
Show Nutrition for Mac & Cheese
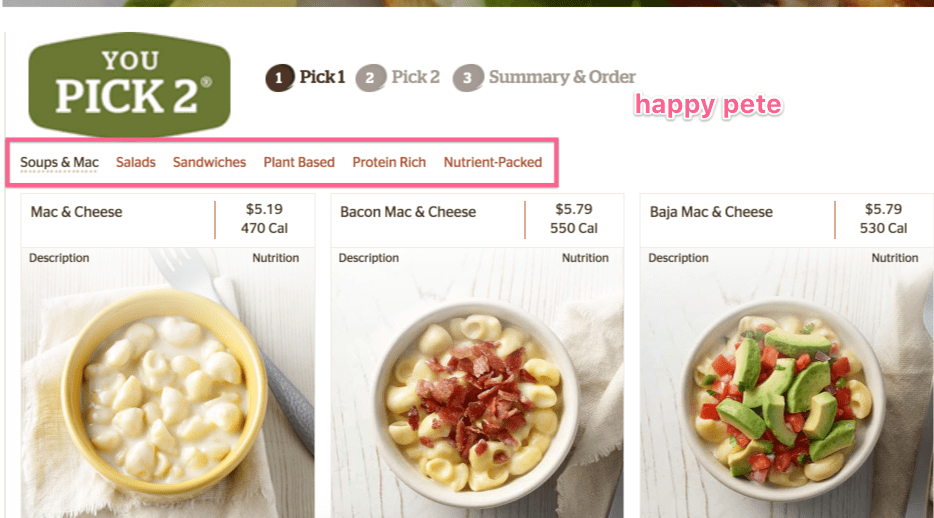(275, 258)
